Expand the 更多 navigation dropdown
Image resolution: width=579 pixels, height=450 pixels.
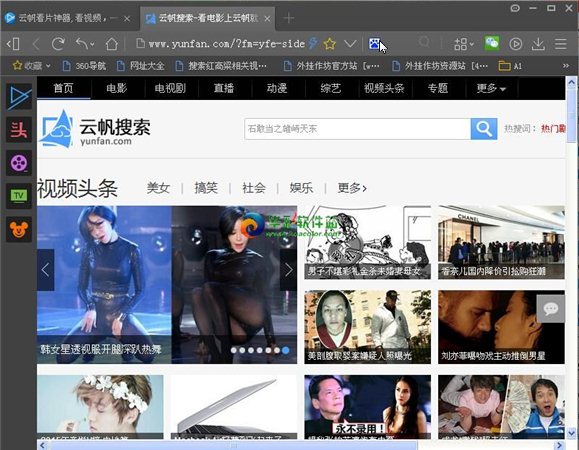point(491,88)
